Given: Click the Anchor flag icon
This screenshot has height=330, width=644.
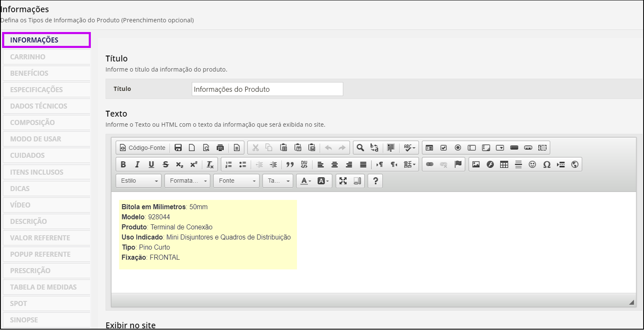Looking at the screenshot, I should (x=458, y=165).
